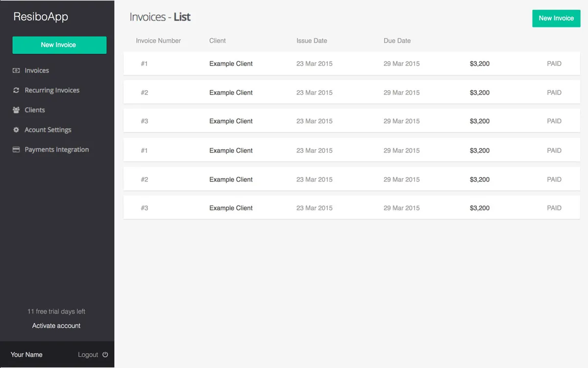The height and width of the screenshot is (368, 588).
Task: Sort by the Issue Date column header
Action: coord(312,41)
